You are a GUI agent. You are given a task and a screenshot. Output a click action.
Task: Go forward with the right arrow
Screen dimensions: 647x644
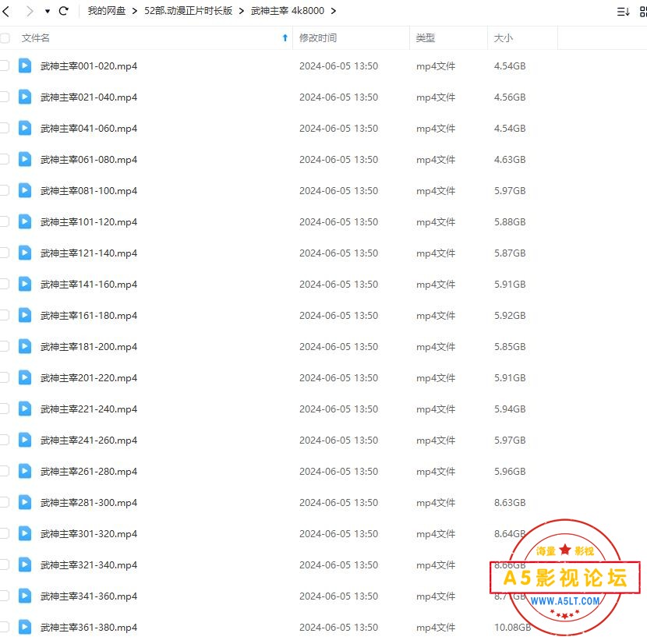(x=30, y=11)
